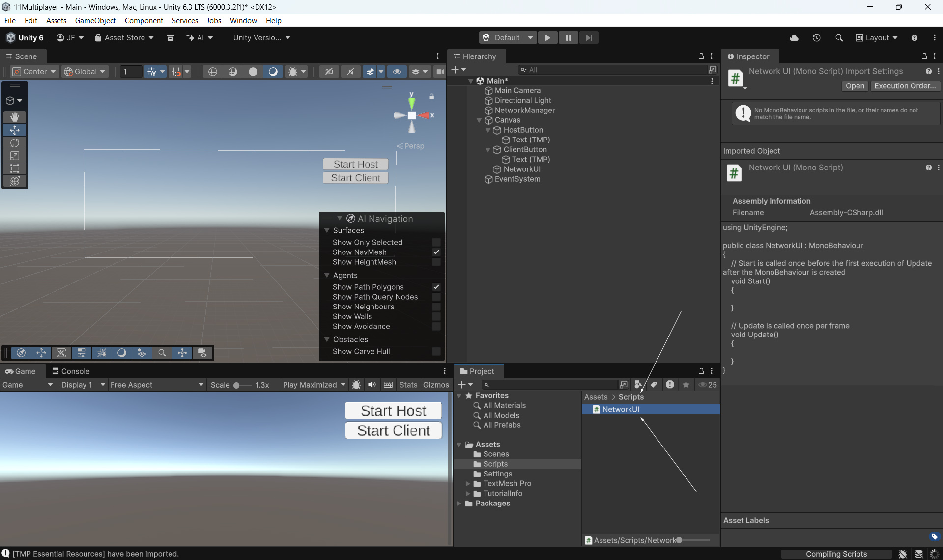Open the GameObject menu
Image resolution: width=943 pixels, height=560 pixels.
(x=95, y=20)
